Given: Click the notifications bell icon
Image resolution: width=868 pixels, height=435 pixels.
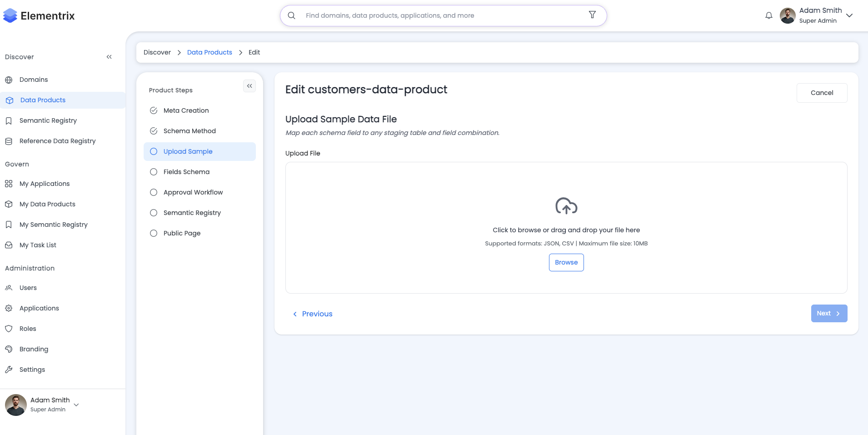Looking at the screenshot, I should click(768, 15).
